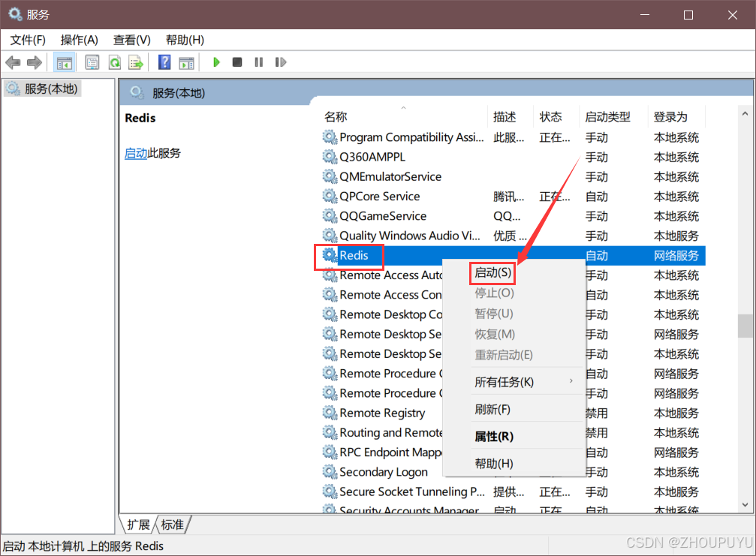Open the 帮助(H) menu in menu bar
Viewport: 756px width, 556px height.
[x=185, y=40]
